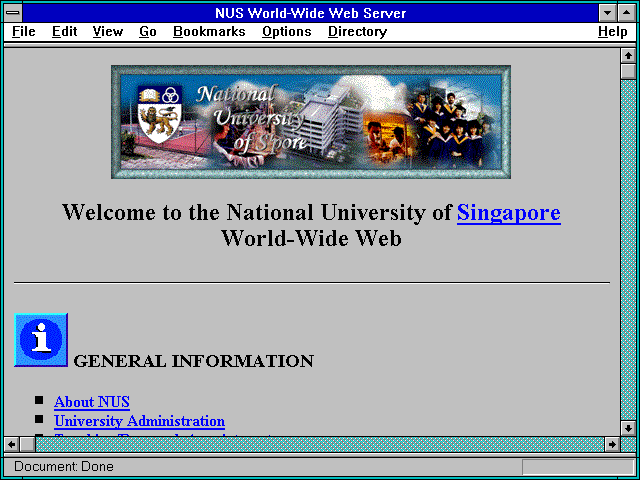Click the 'Document: Done' status text
640x480 pixels.
(64, 466)
